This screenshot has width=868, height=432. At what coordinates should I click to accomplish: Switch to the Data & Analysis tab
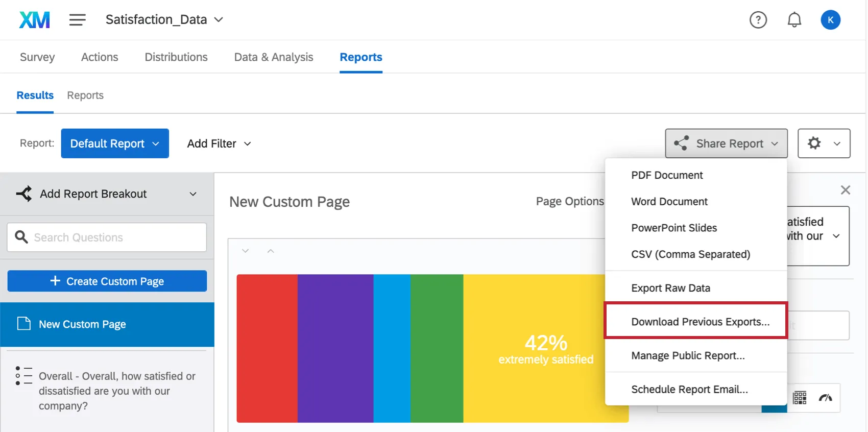(273, 57)
